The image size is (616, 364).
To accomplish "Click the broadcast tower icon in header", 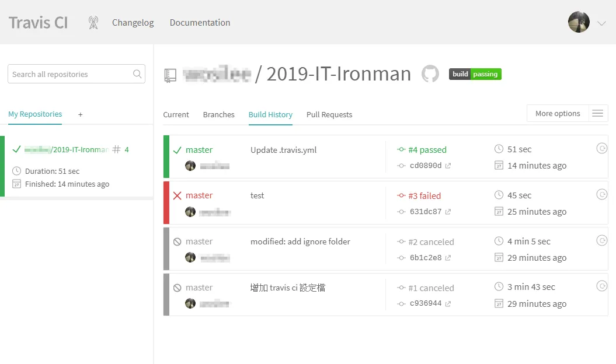I will click(x=93, y=23).
